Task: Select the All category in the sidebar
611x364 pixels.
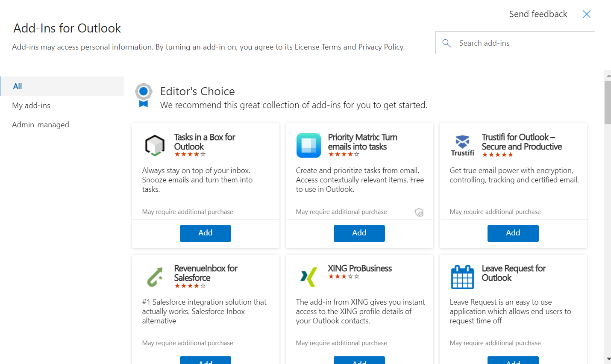Action: click(x=18, y=86)
